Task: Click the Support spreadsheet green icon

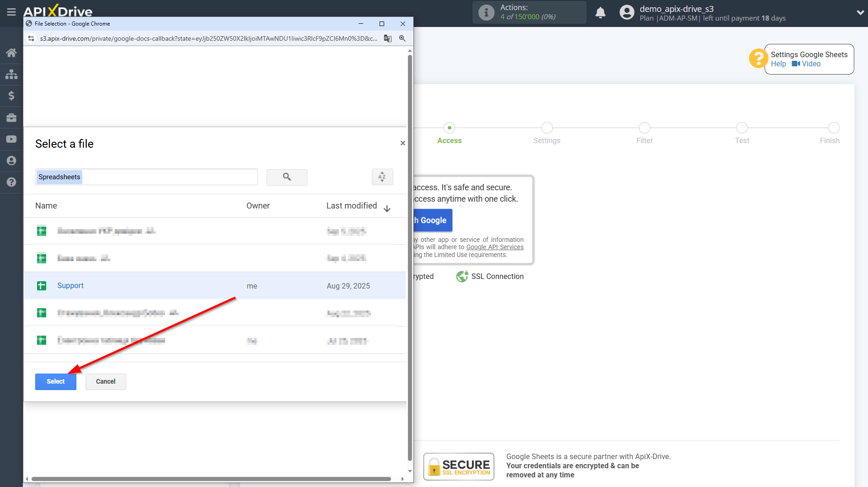Action: 42,286
